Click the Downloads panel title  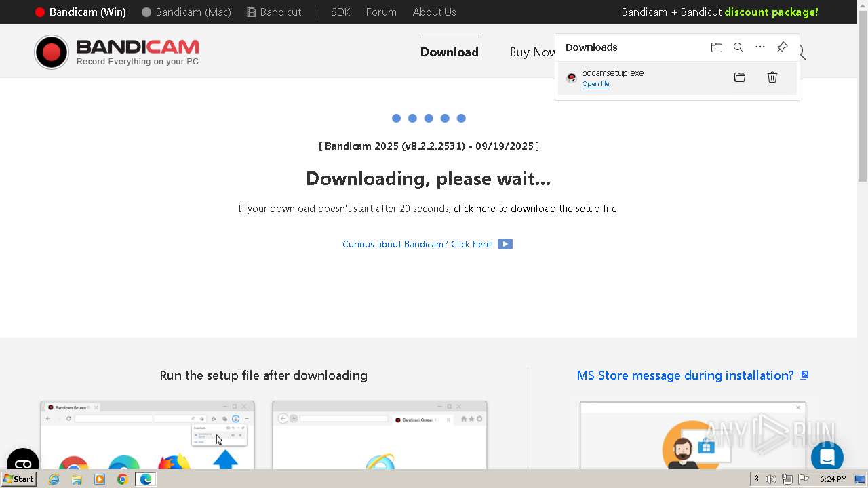[591, 47]
